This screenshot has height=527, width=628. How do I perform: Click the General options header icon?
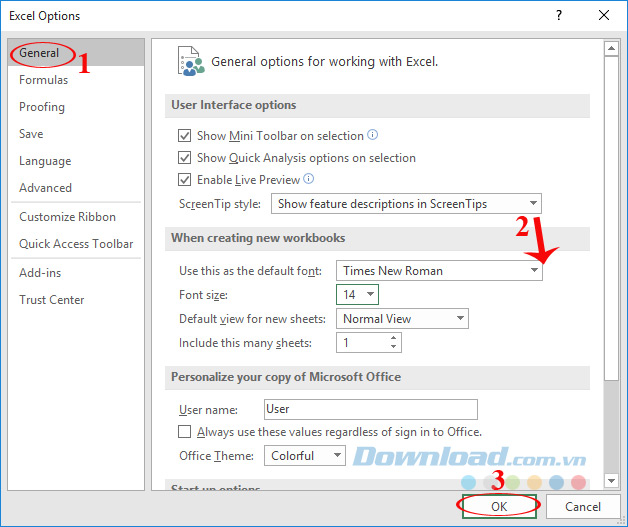[191, 61]
